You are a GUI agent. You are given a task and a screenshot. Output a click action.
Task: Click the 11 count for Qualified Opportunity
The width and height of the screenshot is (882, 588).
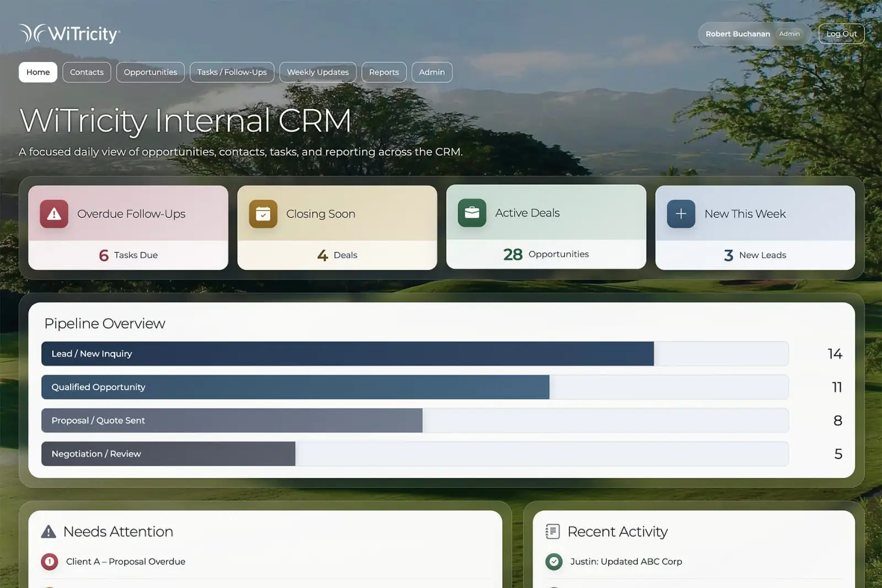tap(837, 387)
